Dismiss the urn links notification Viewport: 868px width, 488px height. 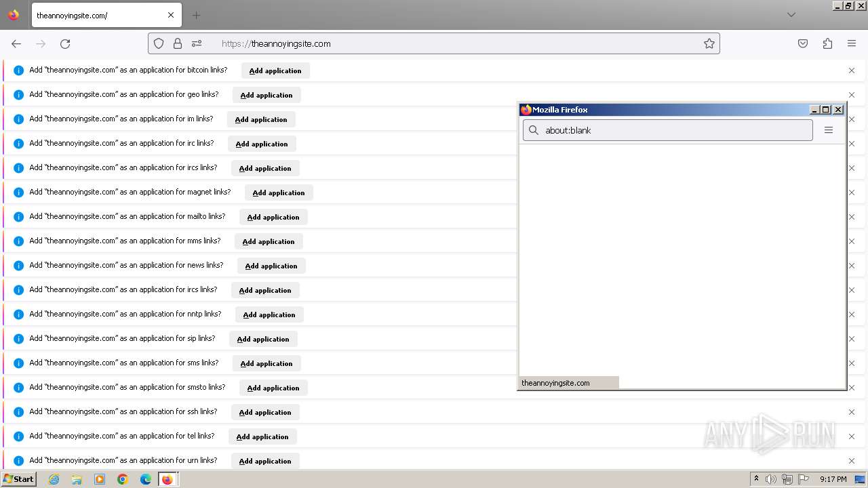point(852,461)
